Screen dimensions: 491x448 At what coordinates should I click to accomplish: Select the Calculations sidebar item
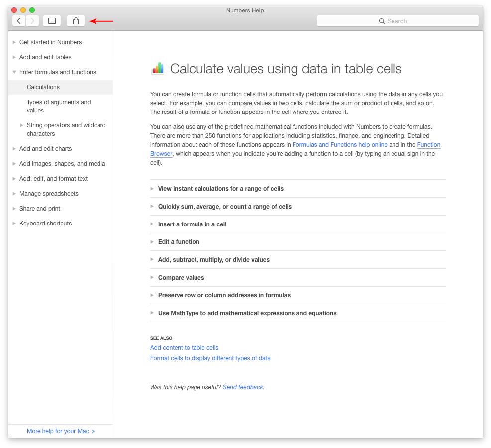[x=43, y=87]
